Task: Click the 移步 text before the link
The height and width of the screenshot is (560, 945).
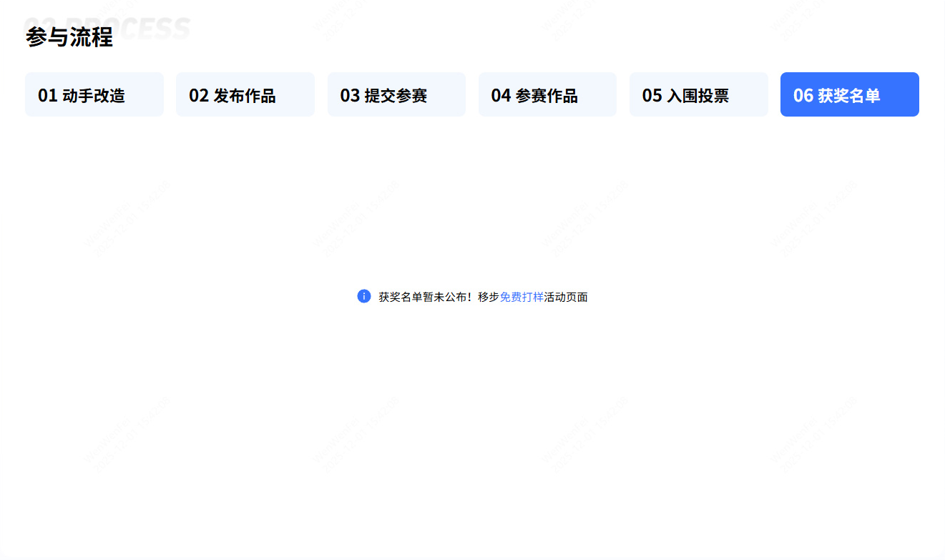Action: [489, 297]
